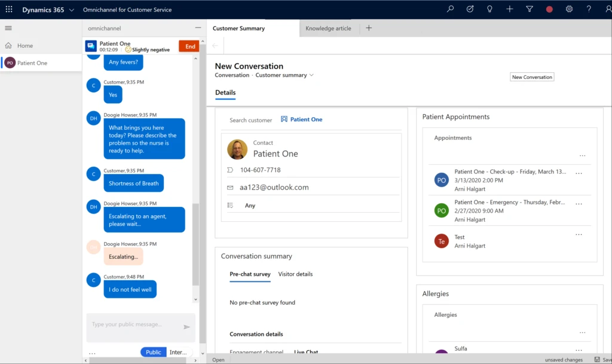Open Help with the question mark icon
Image resolution: width=612 pixels, height=364 pixels.
pyautogui.click(x=589, y=9)
